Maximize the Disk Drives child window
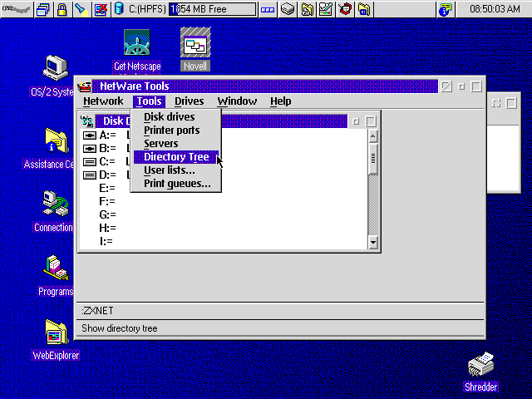This screenshot has height=399, width=532. (x=371, y=121)
